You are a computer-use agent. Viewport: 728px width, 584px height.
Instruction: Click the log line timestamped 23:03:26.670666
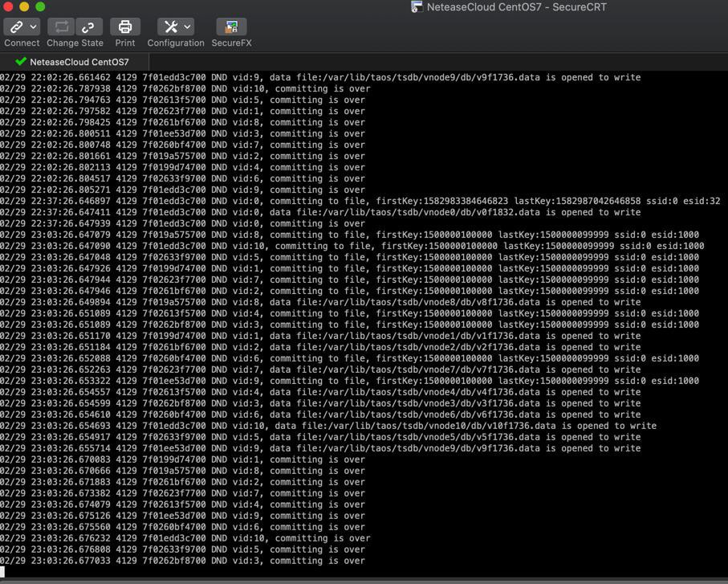tap(182, 471)
